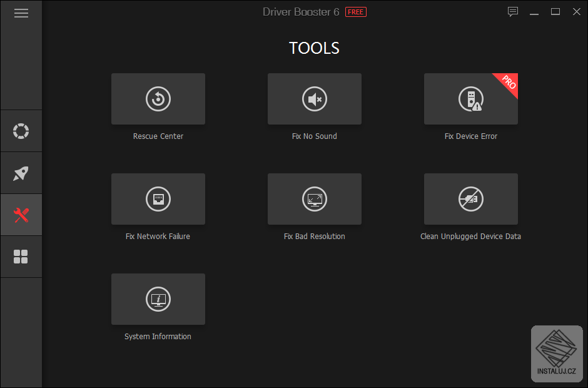Open the System Information icon tile
This screenshot has width=588, height=388.
(158, 299)
